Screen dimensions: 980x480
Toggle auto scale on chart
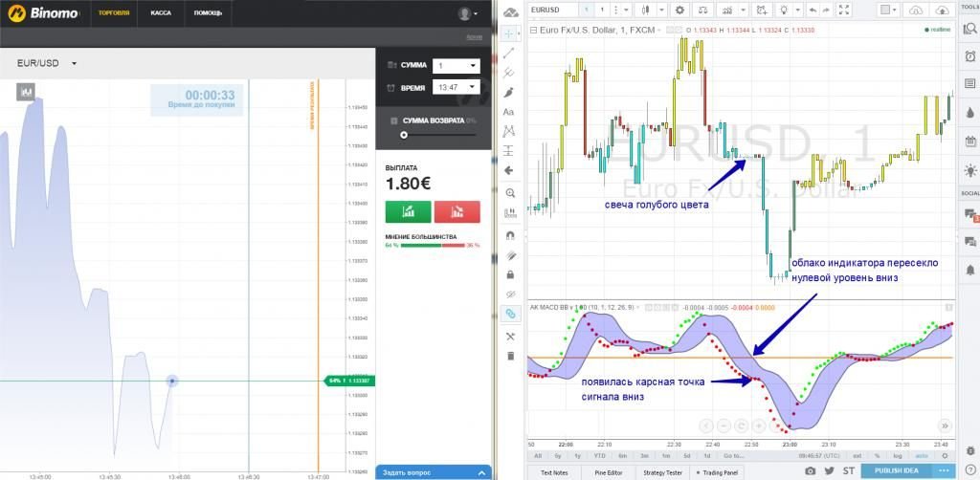(922, 456)
